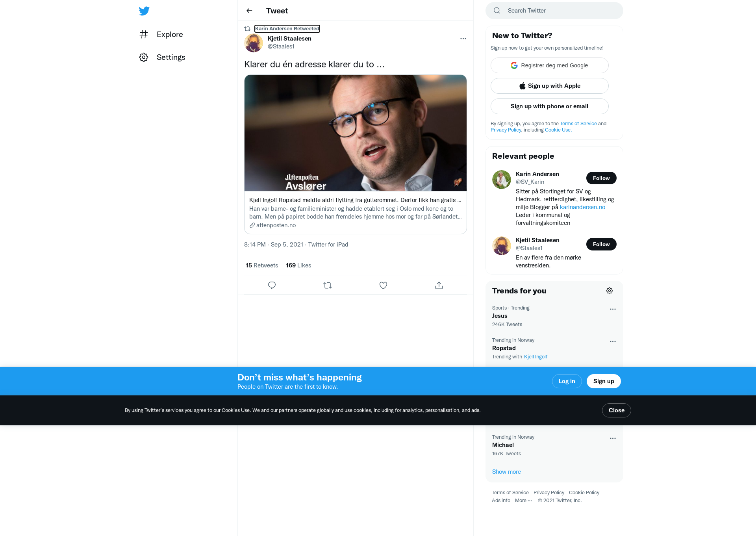
Task: Go back using the arrow icon
Action: click(249, 11)
